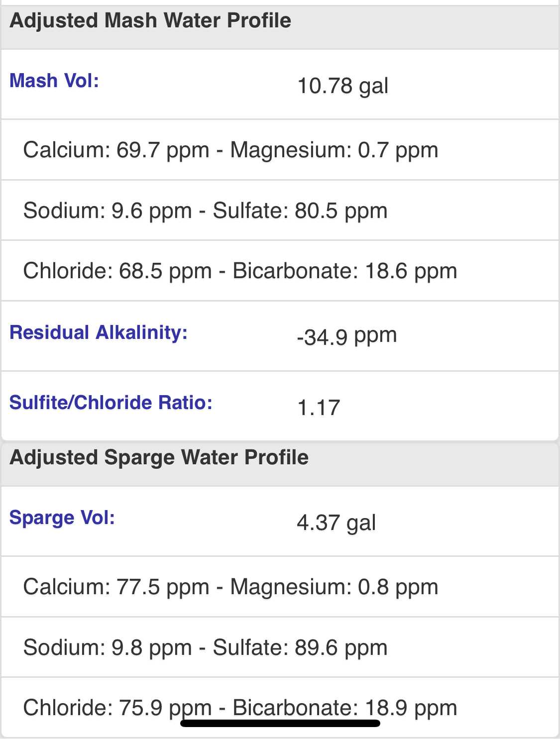Open the Sulfite/Chloride Ratio label
Viewport: 560px width, 739px height.
click(x=111, y=403)
